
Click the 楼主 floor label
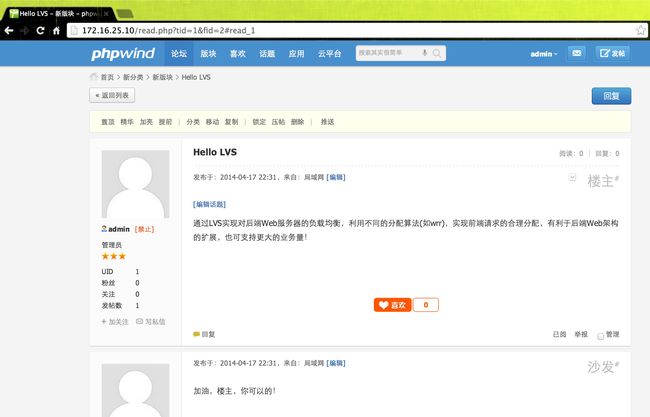click(603, 181)
